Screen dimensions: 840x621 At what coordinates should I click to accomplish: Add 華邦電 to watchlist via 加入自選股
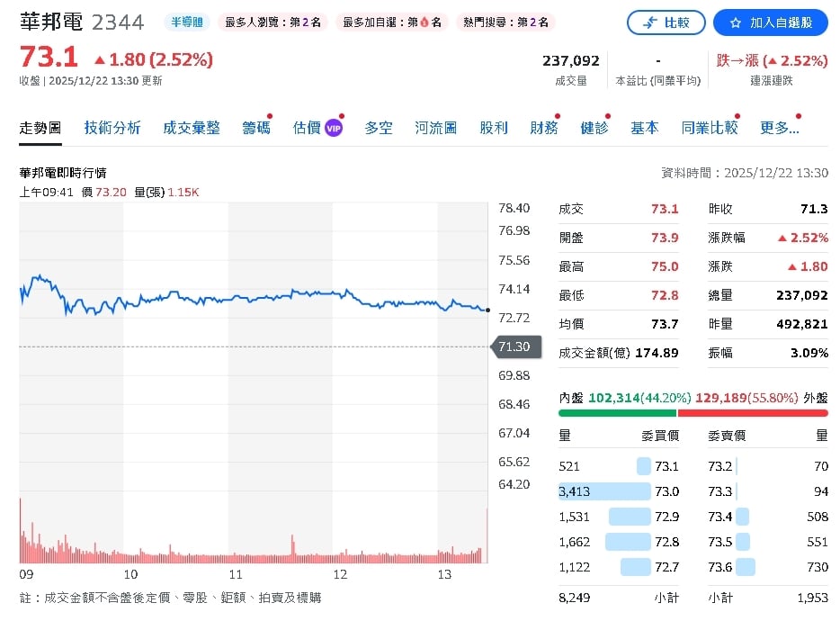coord(771,22)
